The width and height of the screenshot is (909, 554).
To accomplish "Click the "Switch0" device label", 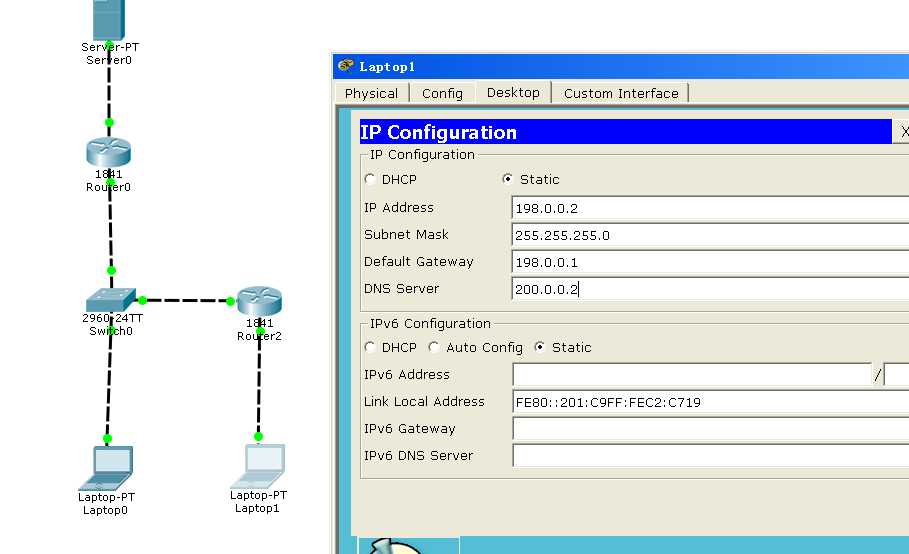I will pyautogui.click(x=111, y=331).
